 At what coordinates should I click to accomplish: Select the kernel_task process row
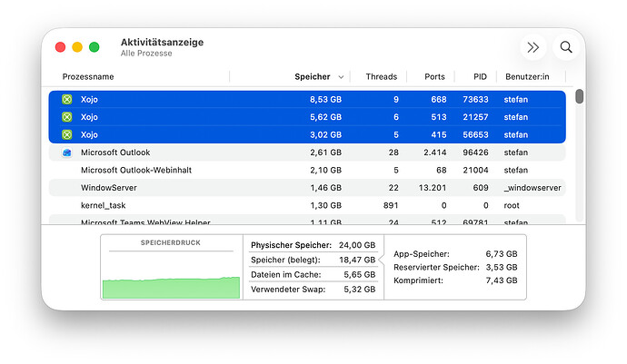(x=307, y=205)
